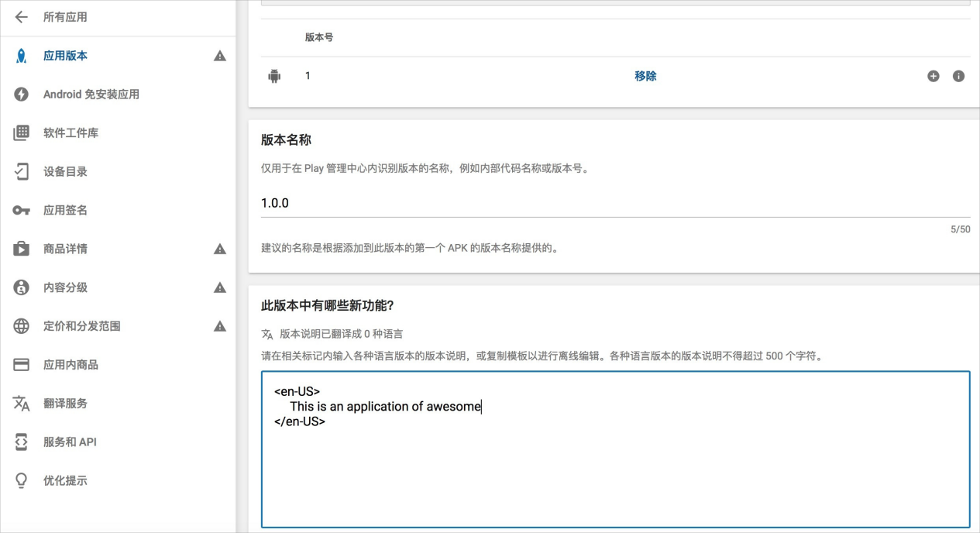Click the warning triangle next to 内容分级
Image resolution: width=980 pixels, height=533 pixels.
pos(220,287)
